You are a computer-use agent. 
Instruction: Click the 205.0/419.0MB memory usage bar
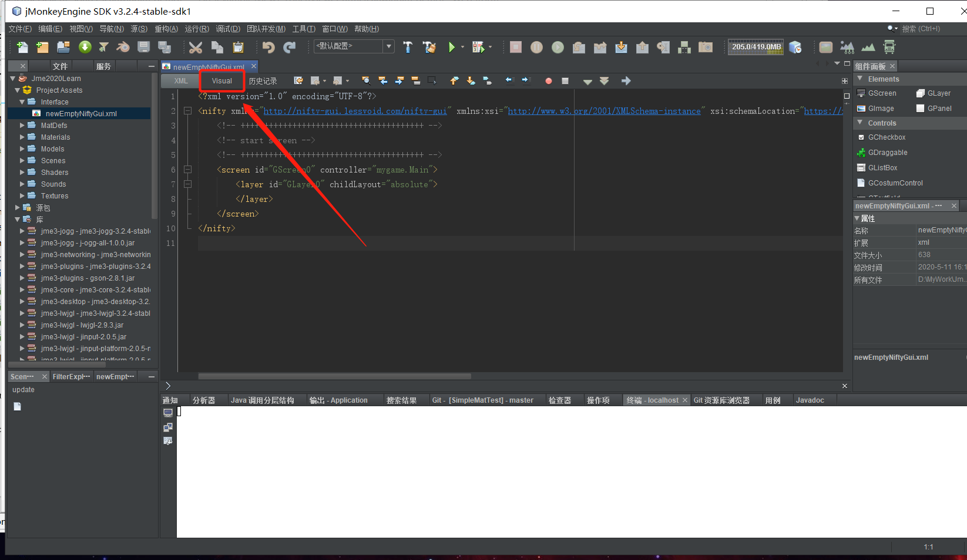point(756,47)
